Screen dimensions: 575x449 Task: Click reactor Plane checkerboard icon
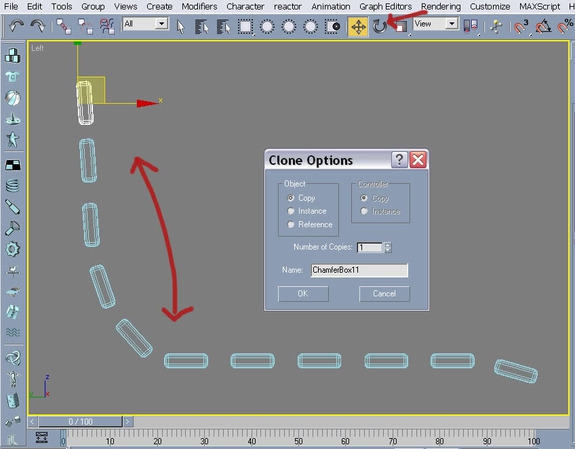(x=12, y=165)
